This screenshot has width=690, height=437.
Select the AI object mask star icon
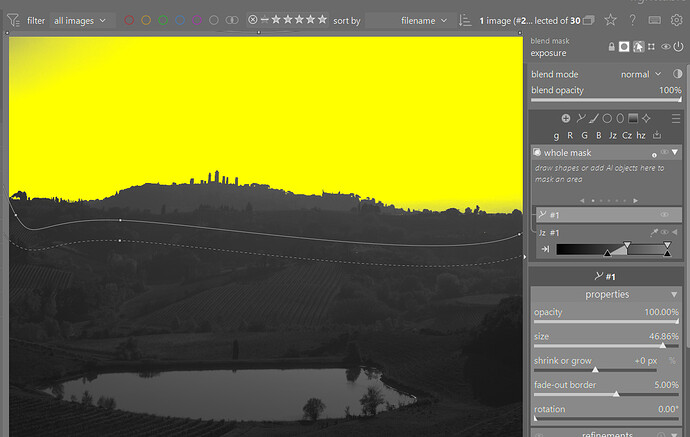tap(646, 118)
